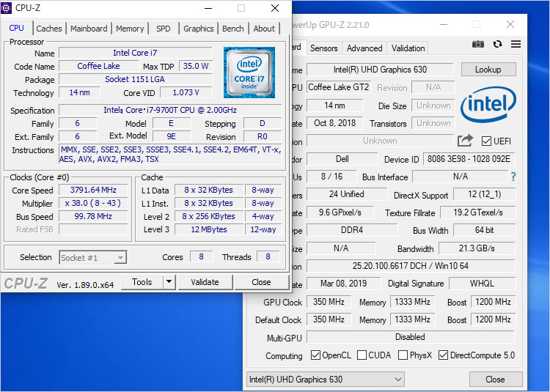Screen dimensions: 550x392
Task: Click the Close button in CPU-Z
Action: (x=261, y=281)
